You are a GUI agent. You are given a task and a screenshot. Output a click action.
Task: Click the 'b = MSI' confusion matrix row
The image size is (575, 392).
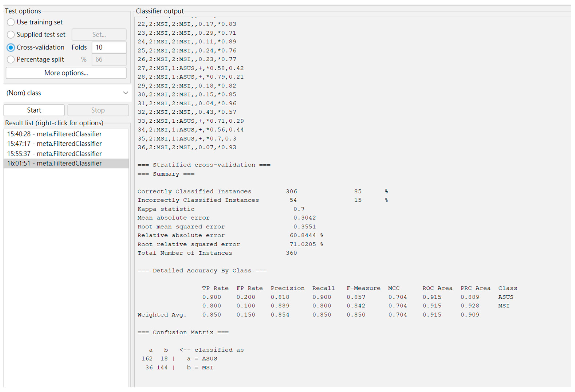click(x=179, y=368)
